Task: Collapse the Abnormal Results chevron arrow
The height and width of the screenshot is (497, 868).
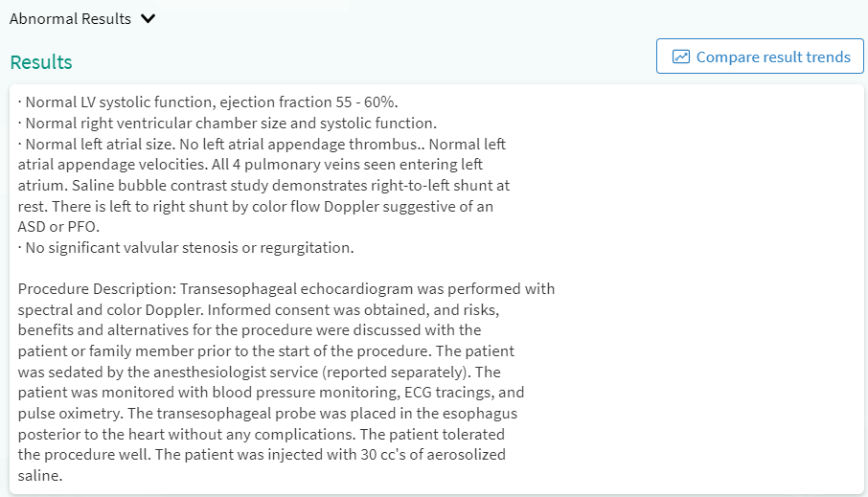Action: (148, 19)
